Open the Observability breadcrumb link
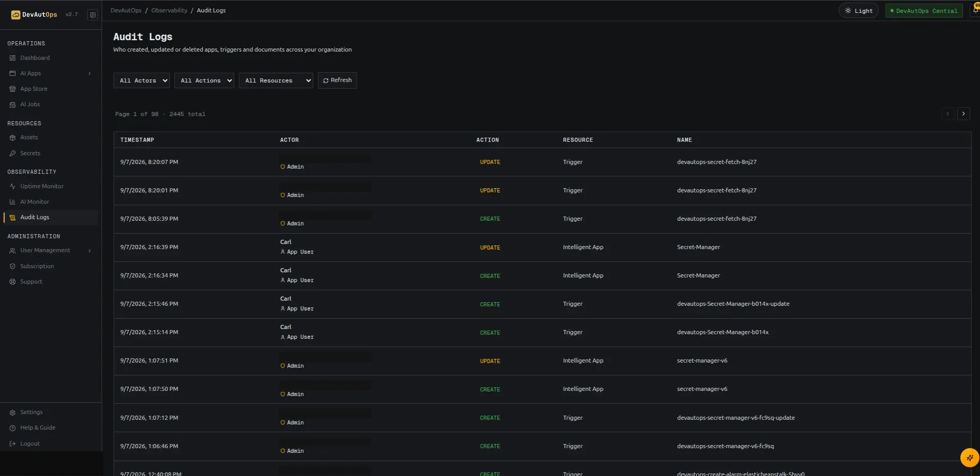This screenshot has height=476, width=980. [x=169, y=11]
